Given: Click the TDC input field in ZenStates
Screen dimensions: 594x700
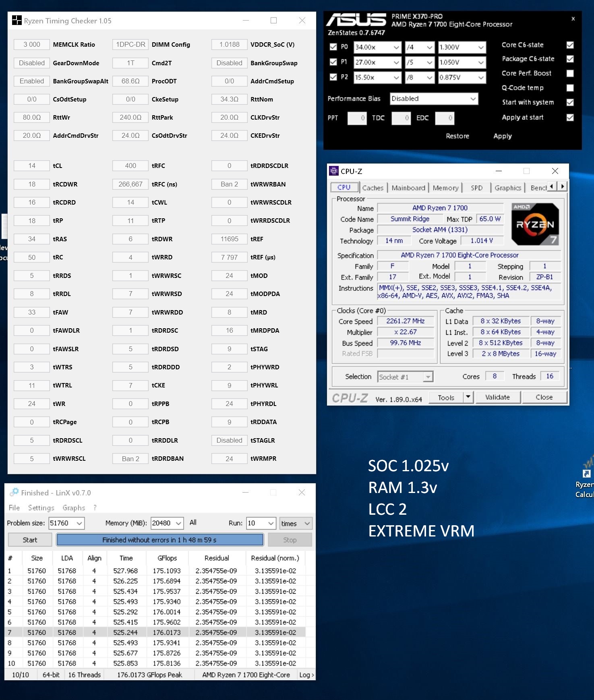Looking at the screenshot, I should [x=401, y=118].
